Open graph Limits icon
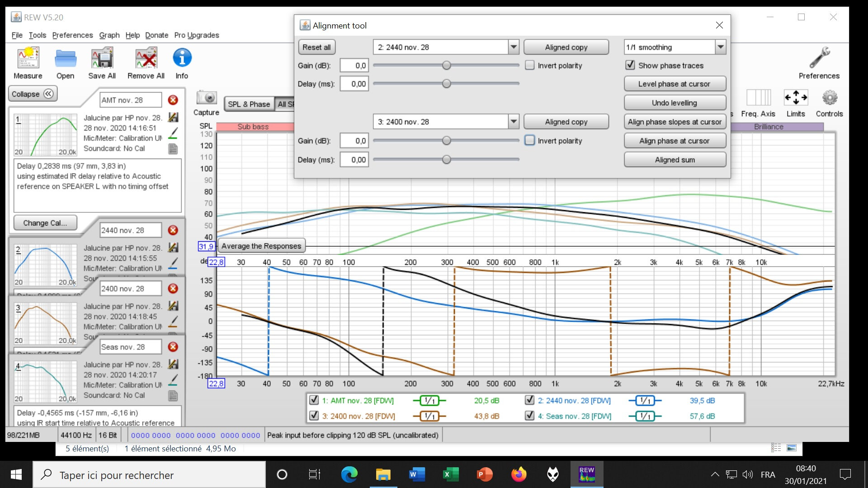The height and width of the screenshot is (488, 868). point(796,98)
